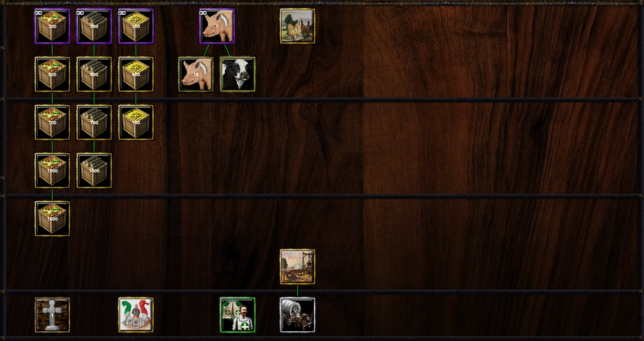Select the 300 food crate card
The width and height of the screenshot is (644, 341).
click(52, 26)
